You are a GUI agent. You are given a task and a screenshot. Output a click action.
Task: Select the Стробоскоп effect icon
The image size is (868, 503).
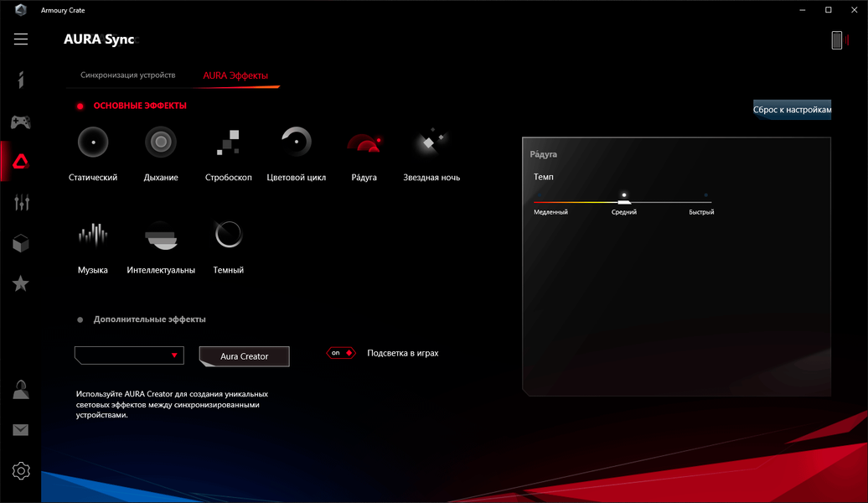click(228, 142)
